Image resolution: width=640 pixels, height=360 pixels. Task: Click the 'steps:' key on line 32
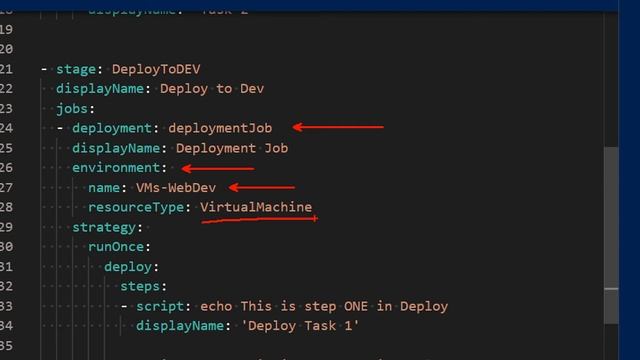[x=143, y=286]
